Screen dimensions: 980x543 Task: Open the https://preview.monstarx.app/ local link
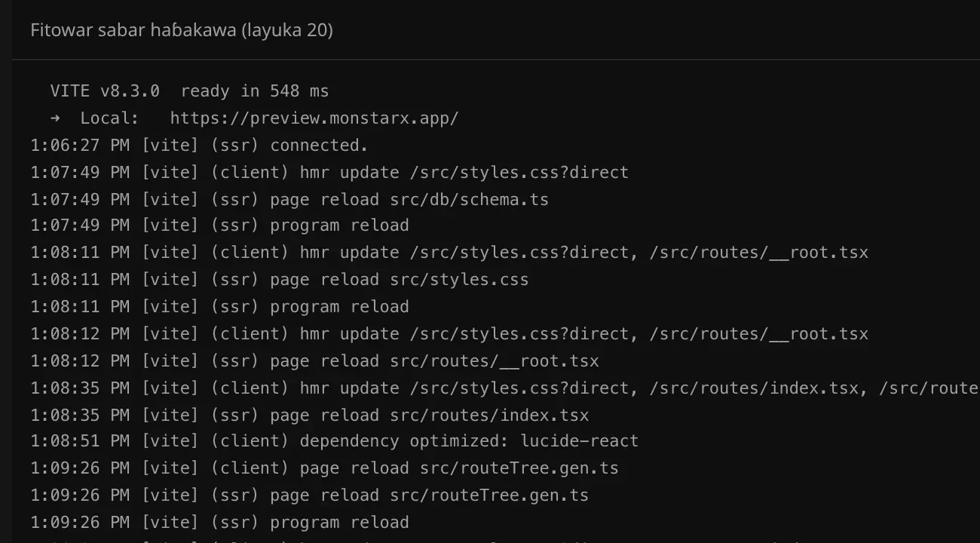click(314, 118)
